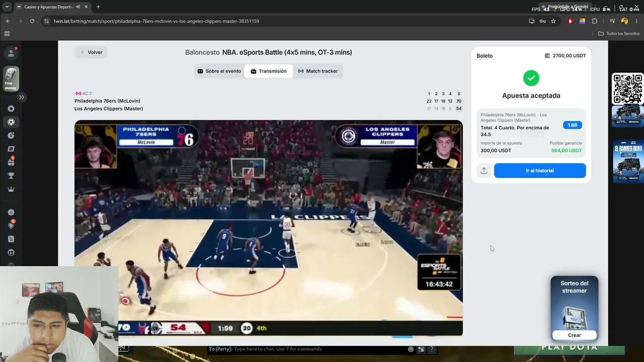
Task: Expand the left sidebar with double chevron
Action: [22, 97]
